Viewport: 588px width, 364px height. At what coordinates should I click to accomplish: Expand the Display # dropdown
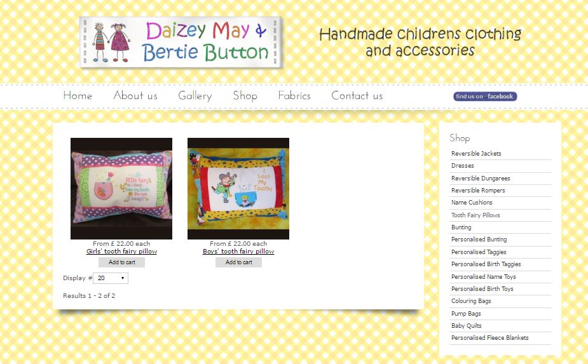click(111, 278)
